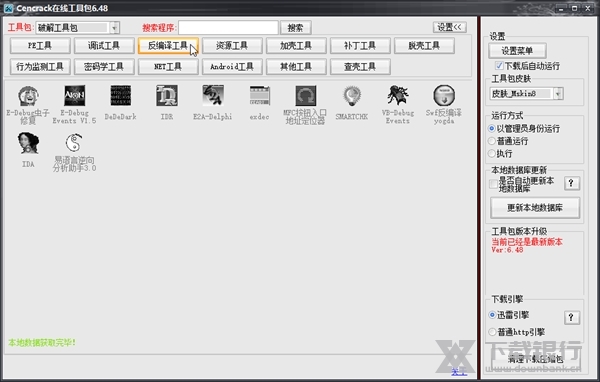Select 普通运行 radio option
The width and height of the screenshot is (600, 382).
pyautogui.click(x=492, y=141)
